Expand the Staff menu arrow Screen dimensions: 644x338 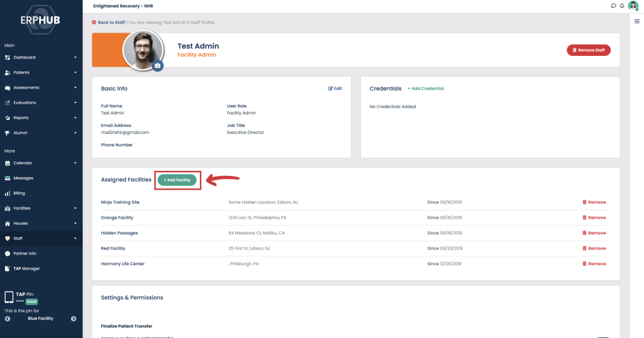(x=75, y=238)
